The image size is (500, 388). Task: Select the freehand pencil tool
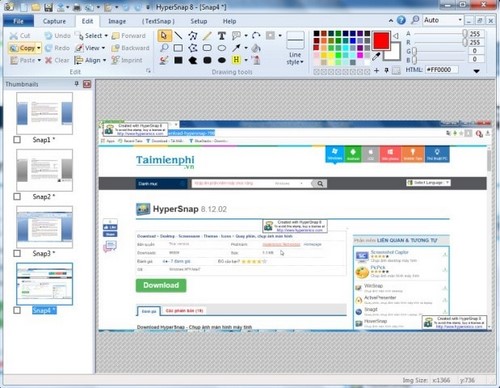point(207,35)
